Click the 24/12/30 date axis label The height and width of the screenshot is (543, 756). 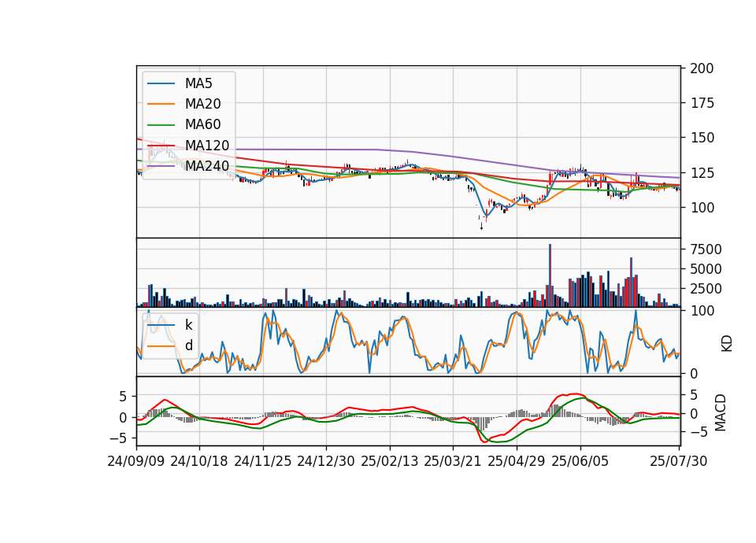point(326,461)
